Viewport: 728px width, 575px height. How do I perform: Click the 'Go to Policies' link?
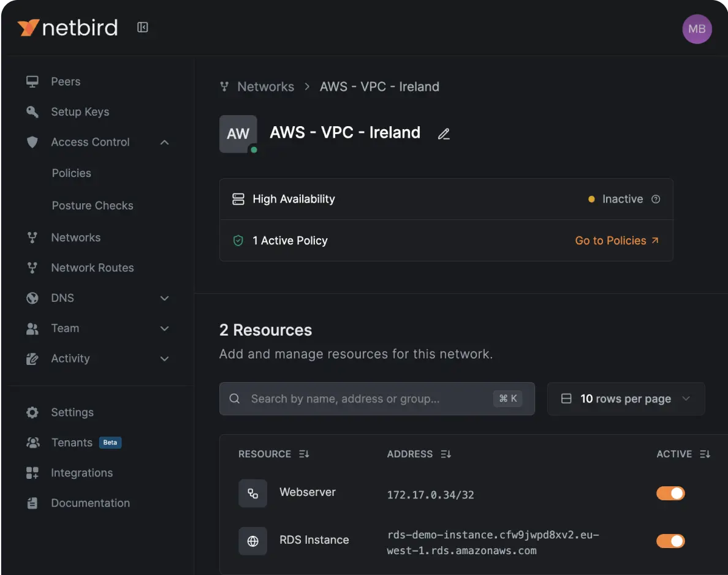pos(611,240)
